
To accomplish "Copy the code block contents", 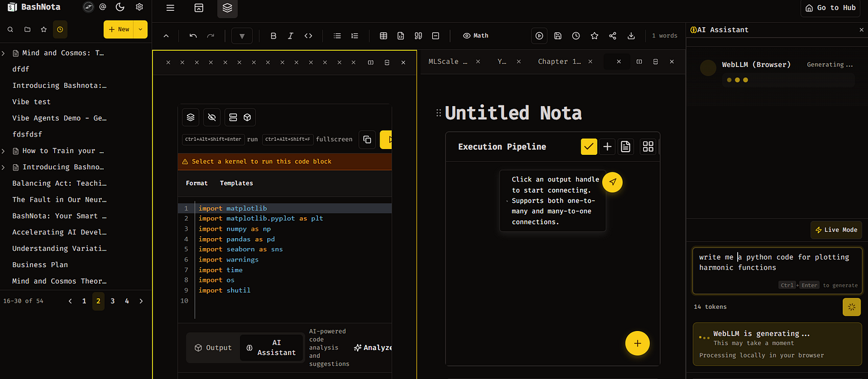I will (366, 140).
